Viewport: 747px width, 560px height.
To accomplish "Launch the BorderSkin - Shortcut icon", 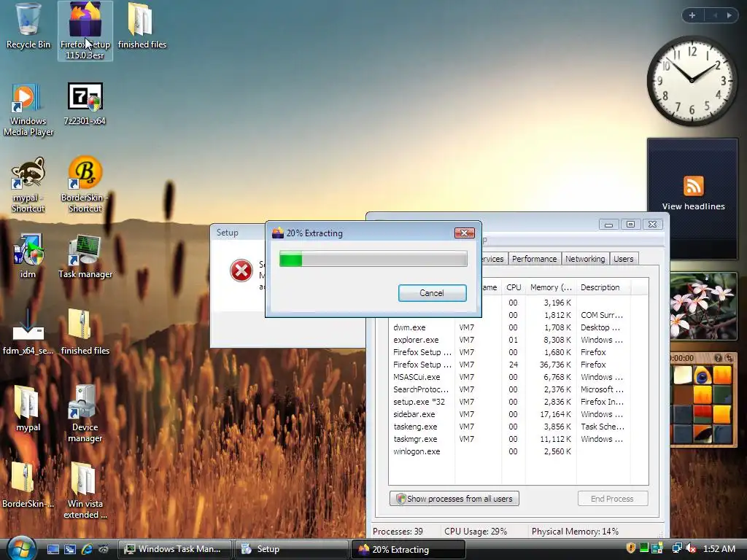I will [85, 184].
